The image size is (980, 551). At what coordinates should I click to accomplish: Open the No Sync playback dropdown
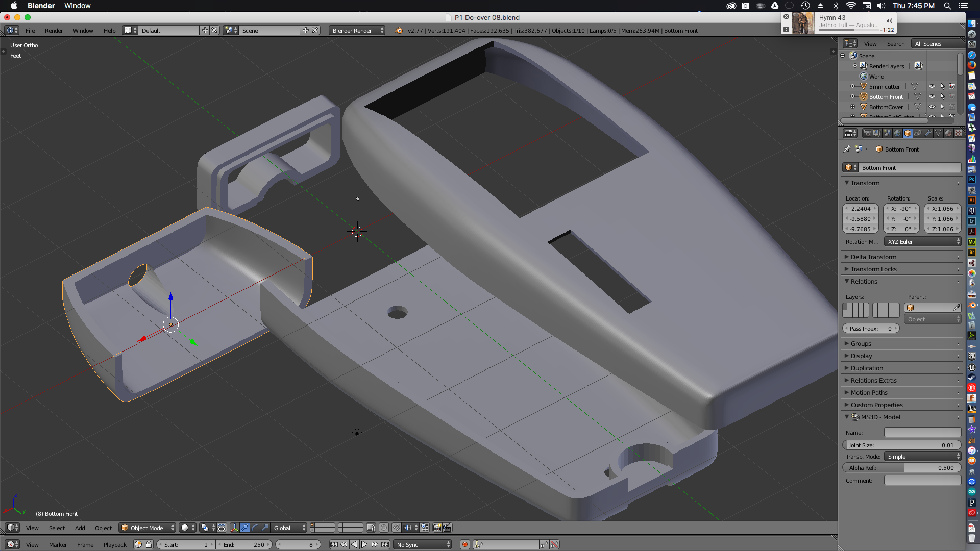(423, 544)
